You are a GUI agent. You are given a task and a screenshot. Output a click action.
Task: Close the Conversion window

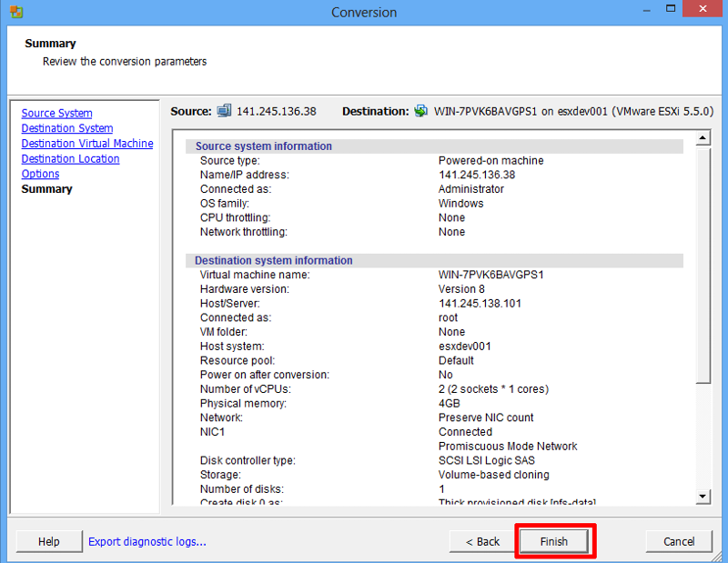(x=703, y=9)
